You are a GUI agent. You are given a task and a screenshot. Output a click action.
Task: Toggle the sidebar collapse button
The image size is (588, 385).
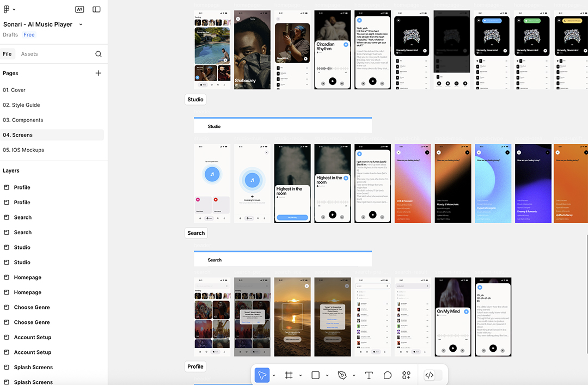coord(96,9)
